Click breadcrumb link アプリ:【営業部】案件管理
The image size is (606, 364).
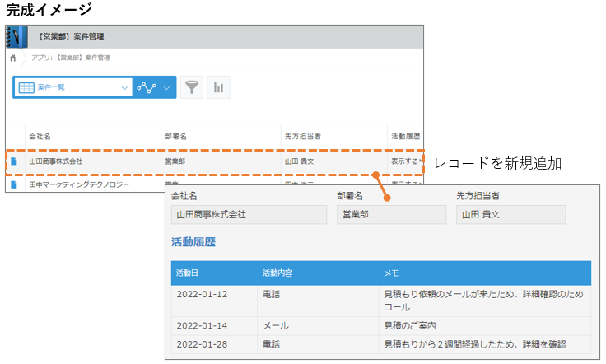(x=71, y=58)
